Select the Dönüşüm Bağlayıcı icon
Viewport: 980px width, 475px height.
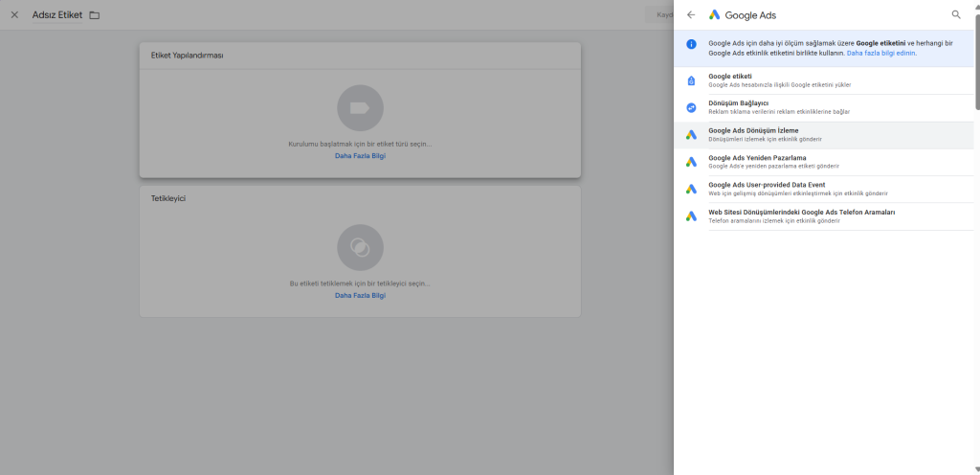click(x=691, y=107)
